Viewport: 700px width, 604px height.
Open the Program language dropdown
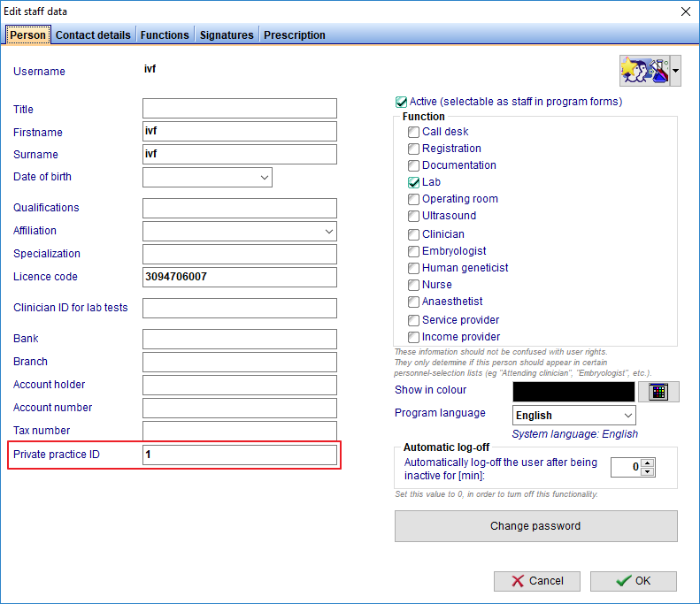pyautogui.click(x=628, y=416)
